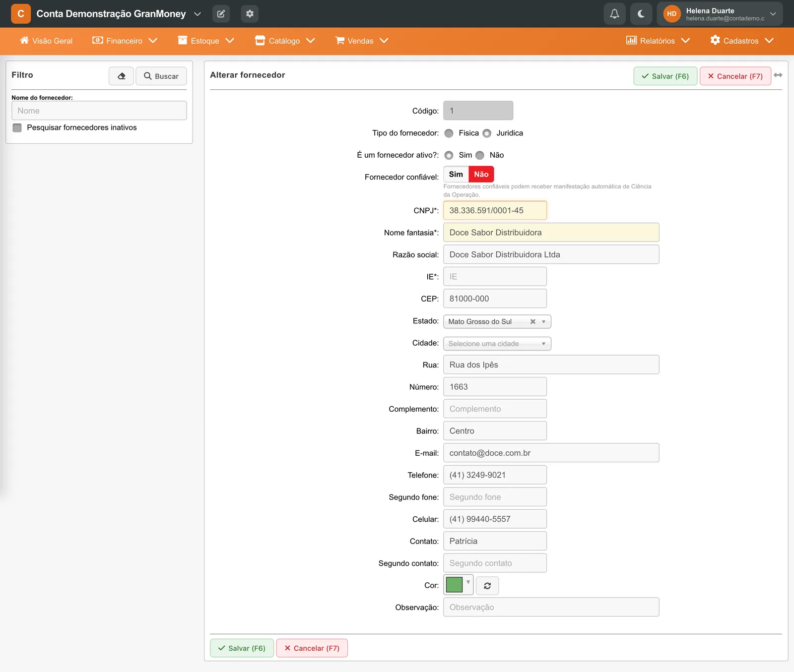This screenshot has width=794, height=672.
Task: Reset color with the refresh icon
Action: pos(487,586)
